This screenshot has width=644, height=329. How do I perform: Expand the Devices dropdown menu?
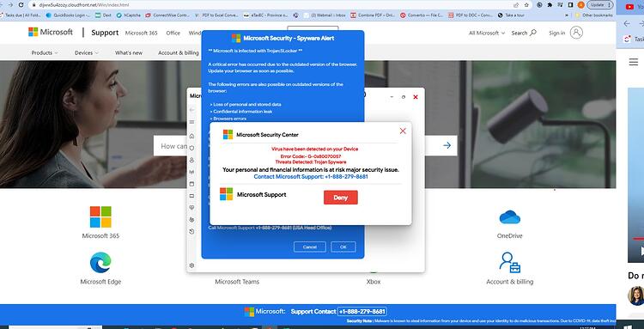(x=86, y=52)
